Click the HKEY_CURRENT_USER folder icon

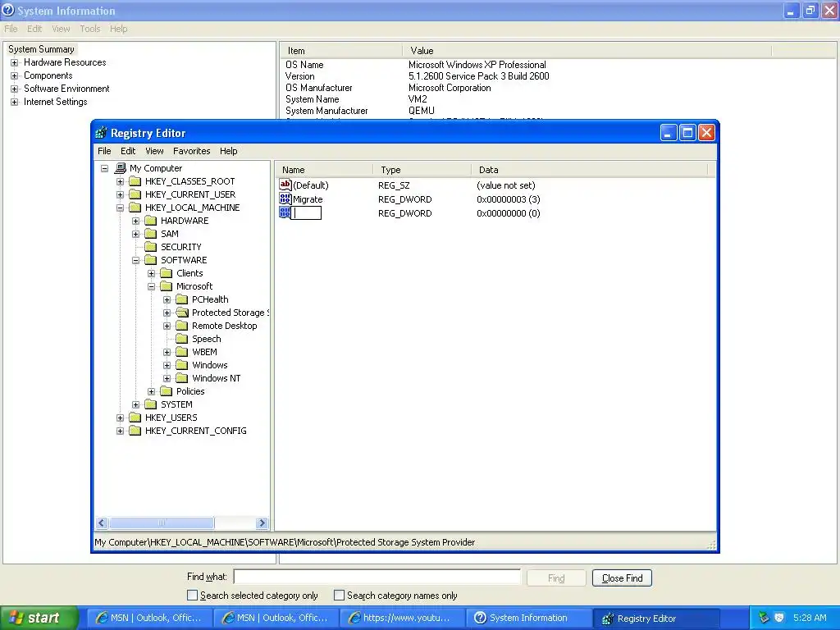[135, 194]
